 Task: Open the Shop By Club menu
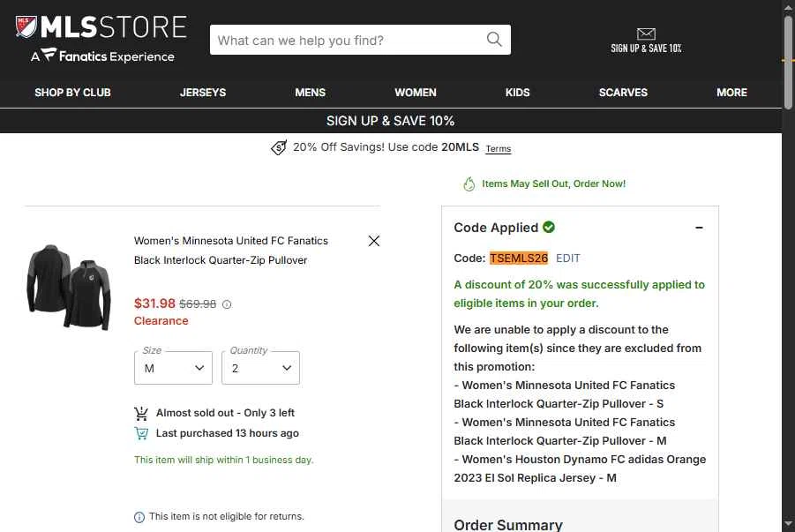72,93
